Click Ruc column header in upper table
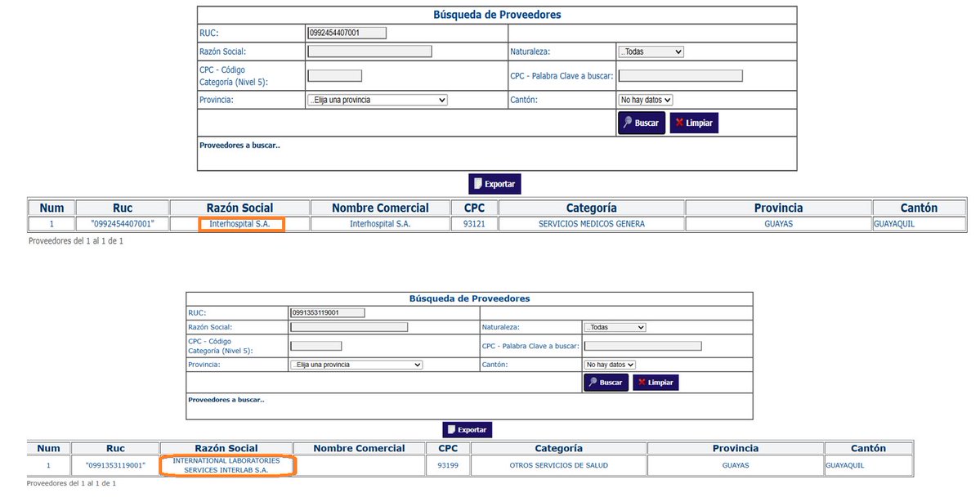This screenshot has height=502, width=980. [x=123, y=208]
